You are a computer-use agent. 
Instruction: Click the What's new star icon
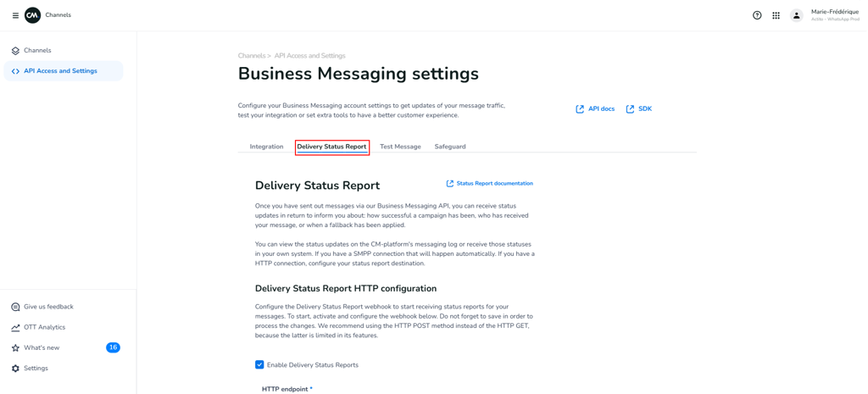pos(15,348)
